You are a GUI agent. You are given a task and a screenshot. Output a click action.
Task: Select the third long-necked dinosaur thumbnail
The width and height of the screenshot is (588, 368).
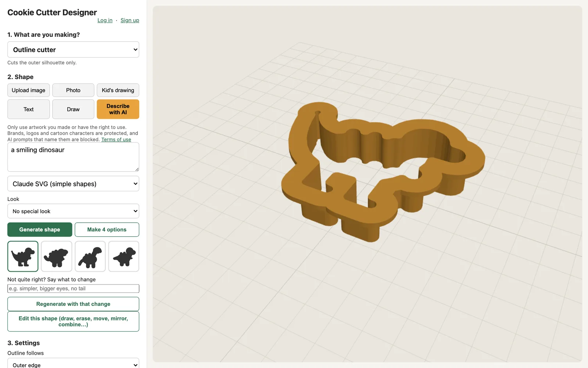tap(90, 256)
